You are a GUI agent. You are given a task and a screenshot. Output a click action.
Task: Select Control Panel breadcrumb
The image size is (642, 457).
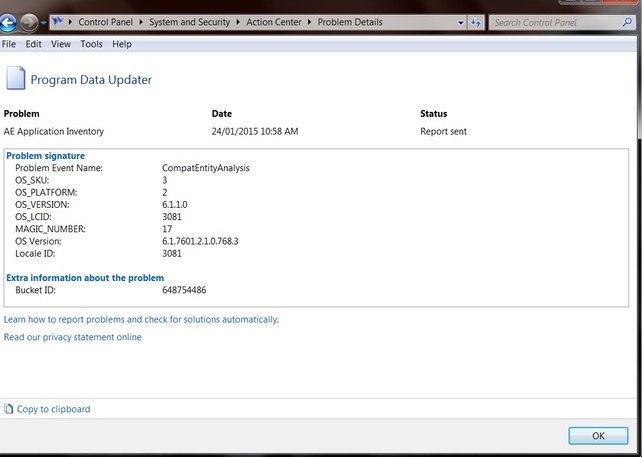105,22
